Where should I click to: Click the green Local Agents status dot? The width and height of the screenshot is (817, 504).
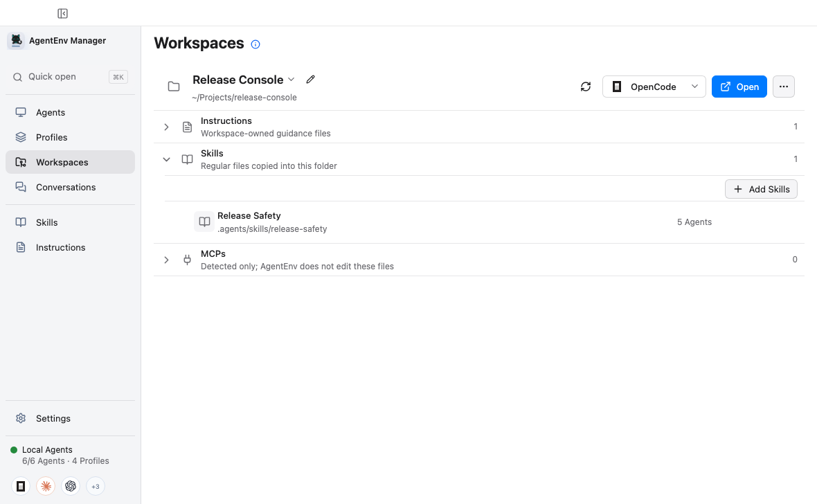[x=14, y=450]
